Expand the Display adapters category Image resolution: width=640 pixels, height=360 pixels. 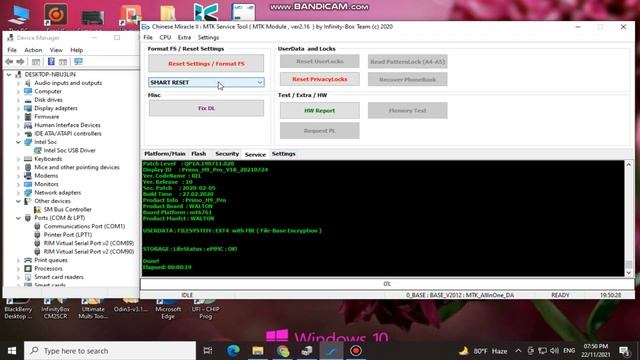pyautogui.click(x=18, y=108)
